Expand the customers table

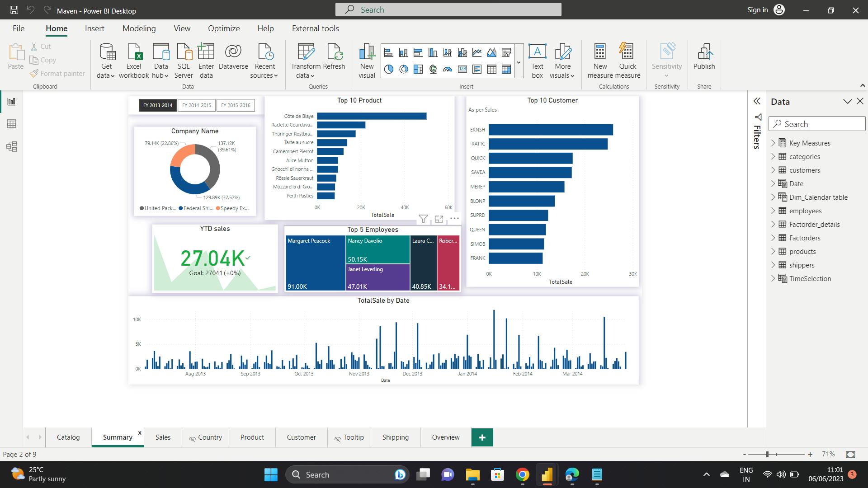pos(773,170)
